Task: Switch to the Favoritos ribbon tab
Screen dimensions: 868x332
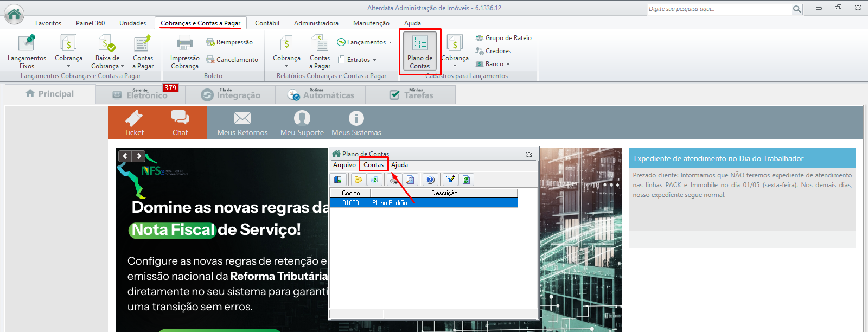Action: pos(48,23)
